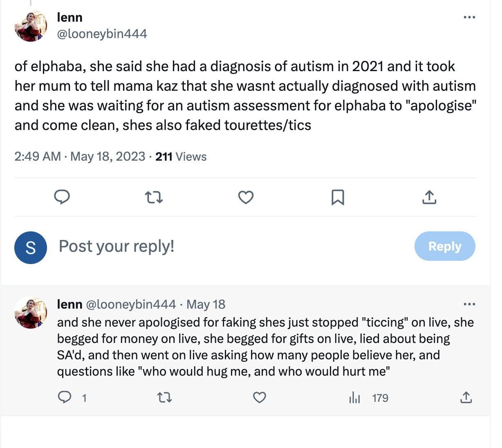Expand replies by clicking the reply count
The width and height of the screenshot is (502, 448).
(84, 397)
